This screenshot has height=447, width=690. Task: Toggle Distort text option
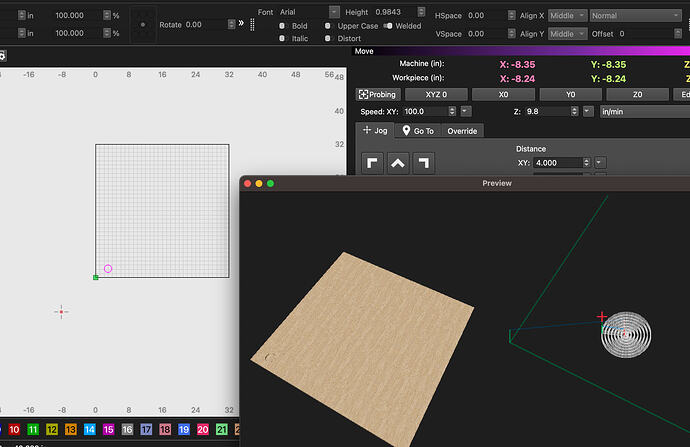[x=327, y=38]
